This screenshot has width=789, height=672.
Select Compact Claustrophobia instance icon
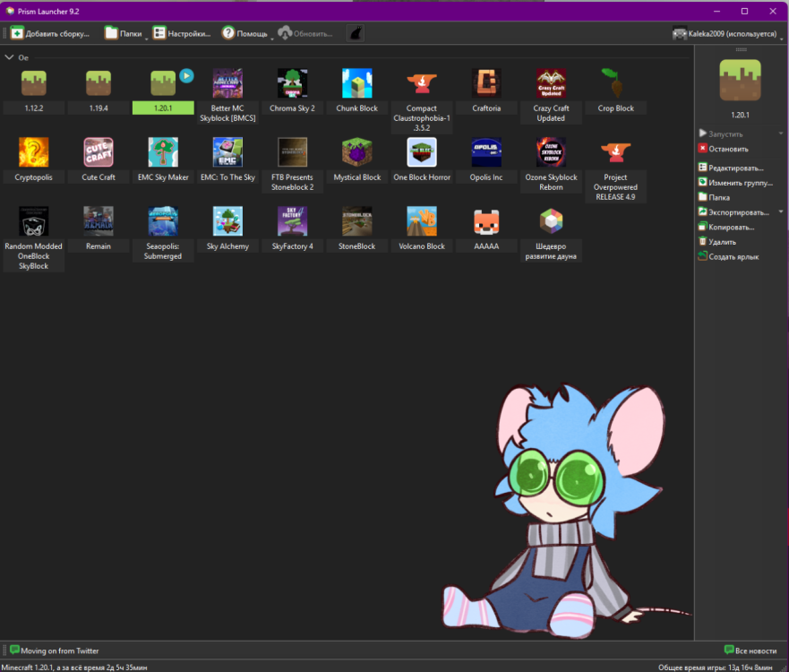click(422, 83)
